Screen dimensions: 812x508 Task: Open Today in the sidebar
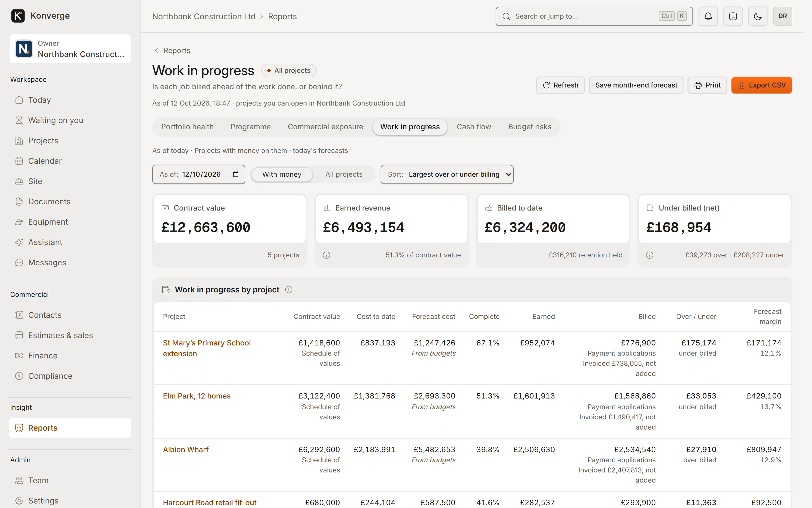click(70, 100)
